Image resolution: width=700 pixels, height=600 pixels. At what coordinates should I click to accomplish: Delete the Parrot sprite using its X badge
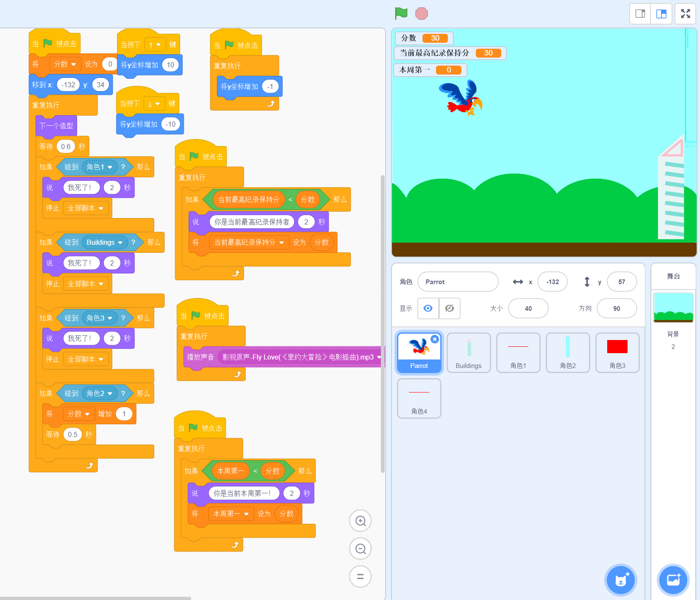[x=434, y=339]
